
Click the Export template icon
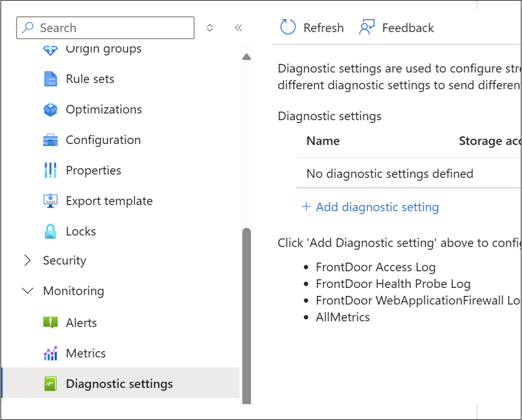[x=50, y=201]
